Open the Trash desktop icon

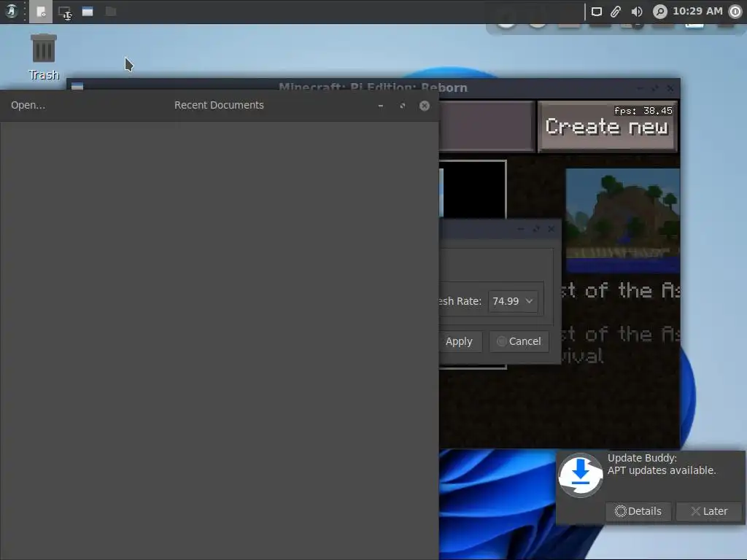pyautogui.click(x=43, y=57)
